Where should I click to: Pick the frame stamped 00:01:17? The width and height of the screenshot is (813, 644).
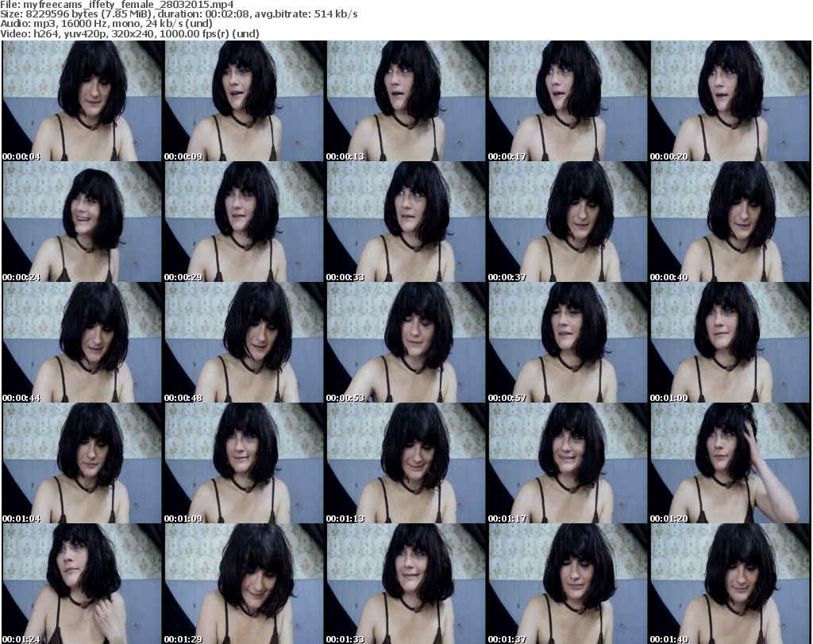pyautogui.click(x=568, y=463)
